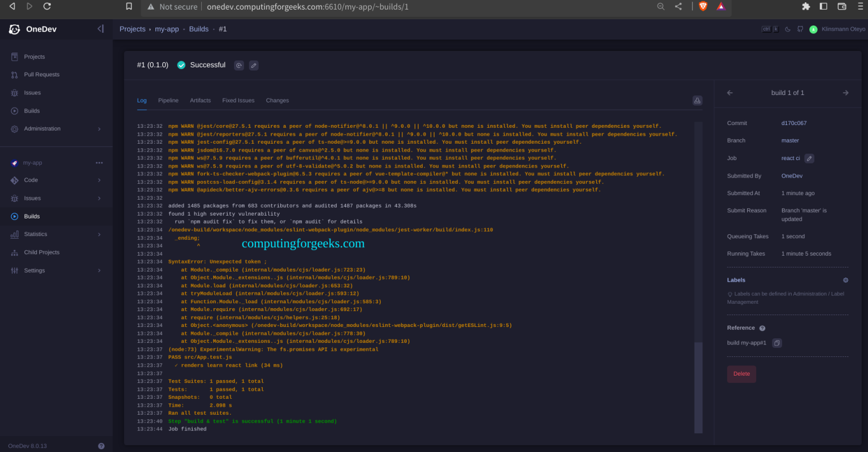868x452 pixels.
Task: Switch to the Pipeline tab
Action: pos(168,100)
